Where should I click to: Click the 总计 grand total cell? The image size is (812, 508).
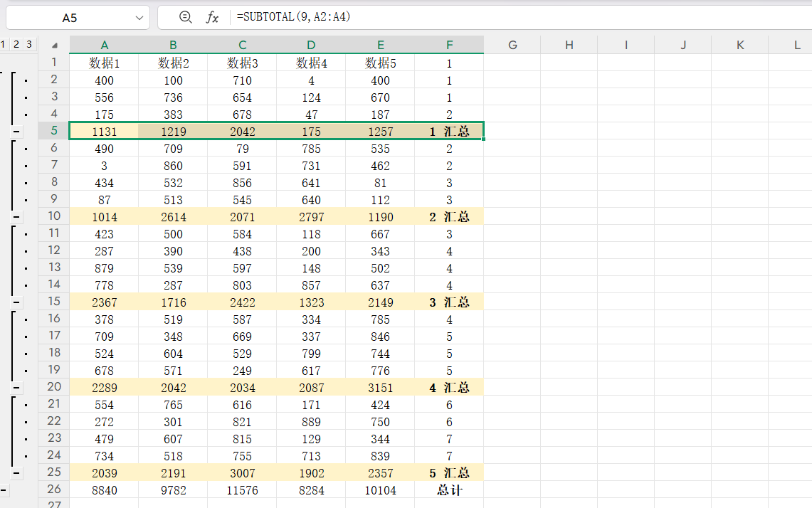coord(449,490)
